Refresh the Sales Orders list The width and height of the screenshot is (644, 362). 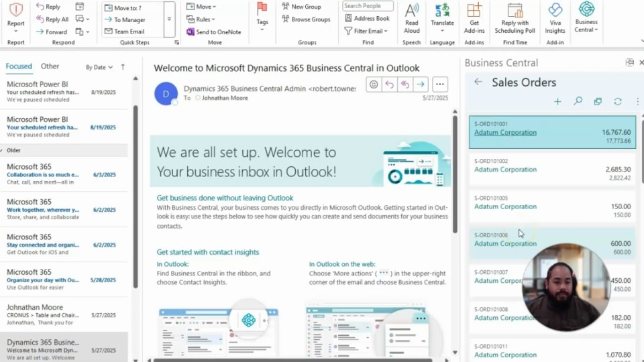(x=618, y=101)
